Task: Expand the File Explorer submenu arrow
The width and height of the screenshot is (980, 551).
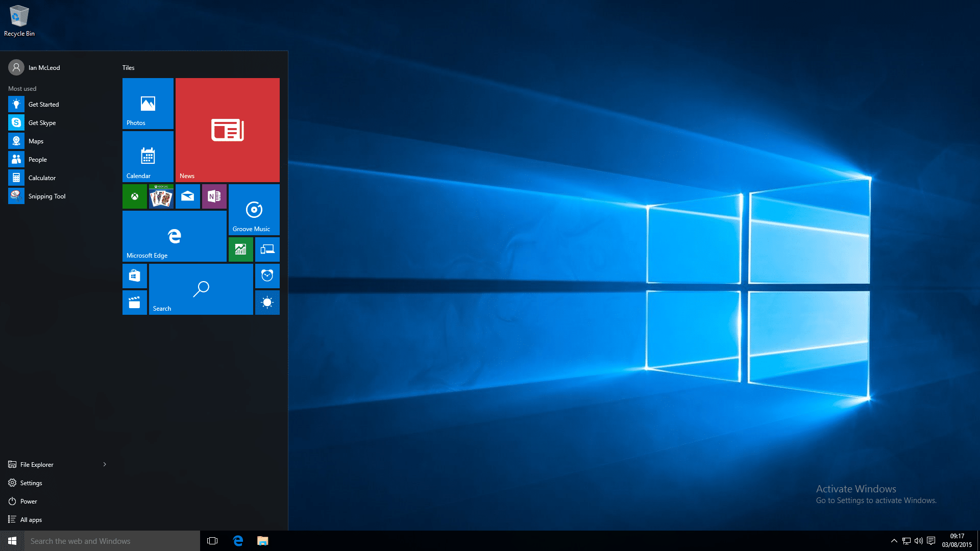Action: pyautogui.click(x=105, y=464)
